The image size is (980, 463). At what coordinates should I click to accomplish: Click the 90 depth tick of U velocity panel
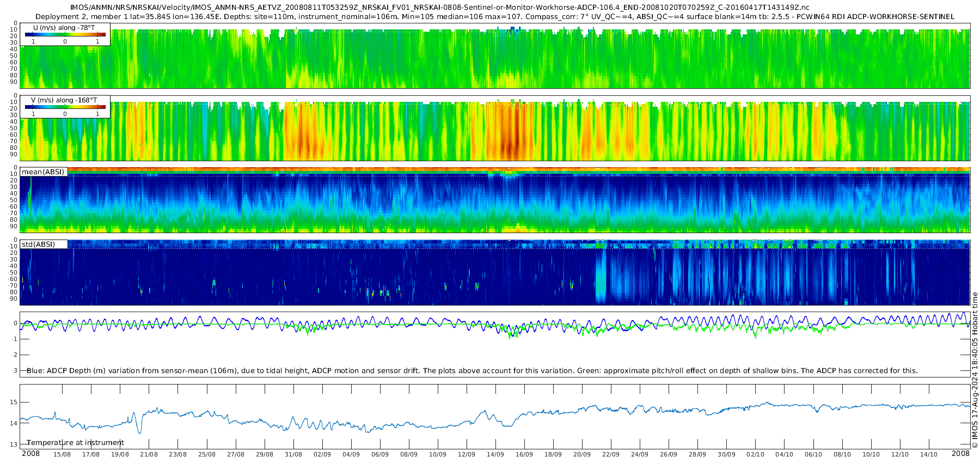[x=14, y=82]
